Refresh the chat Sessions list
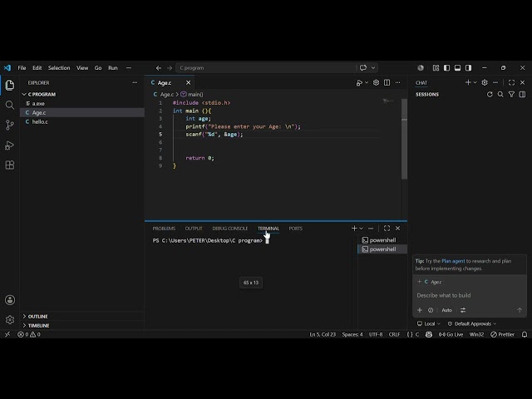This screenshot has height=399, width=532. [x=490, y=94]
